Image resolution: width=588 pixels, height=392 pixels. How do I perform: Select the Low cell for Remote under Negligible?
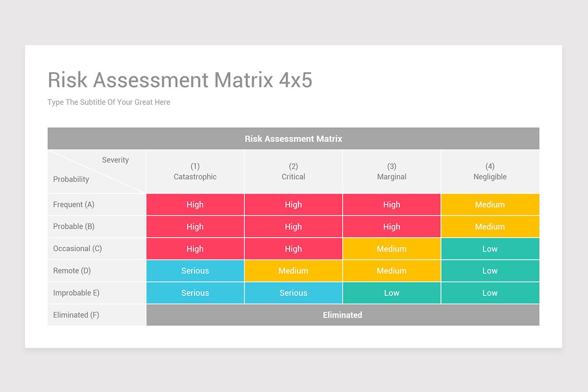(490, 270)
